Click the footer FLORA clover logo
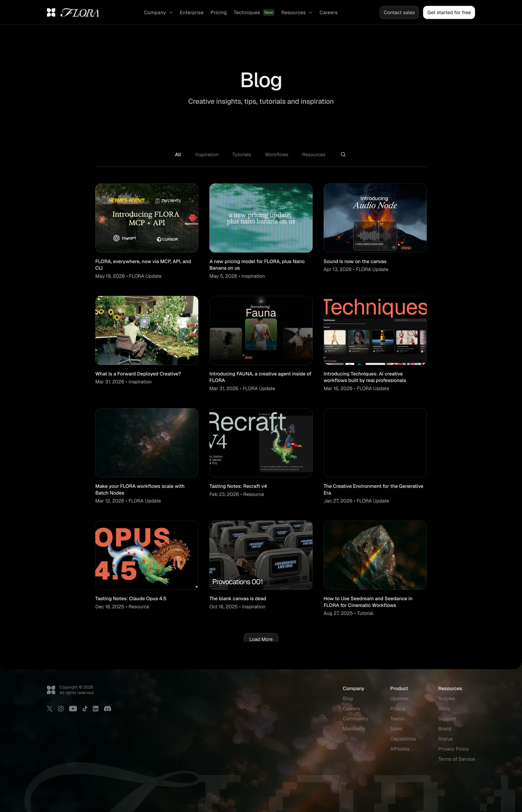This screenshot has height=812, width=522. 51,690
